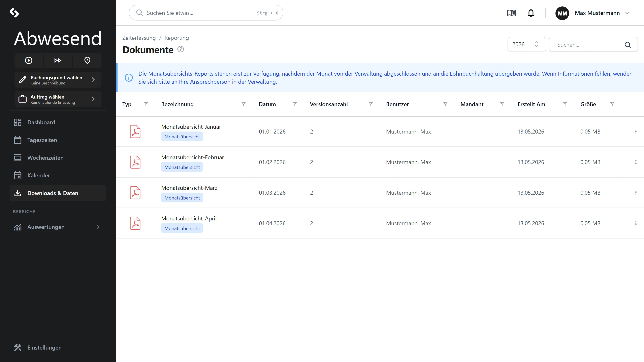Viewport: 644px width, 362px height.
Task: Filter the Mandant column
Action: click(502, 104)
